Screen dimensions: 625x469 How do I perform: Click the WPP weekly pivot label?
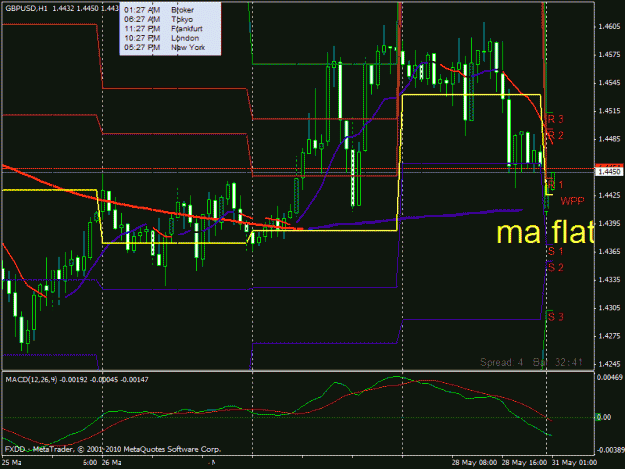point(572,201)
